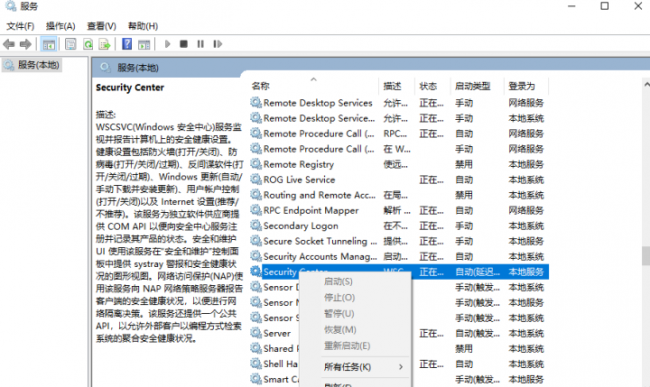Choose 恢复(M) in the context menu

click(340, 330)
